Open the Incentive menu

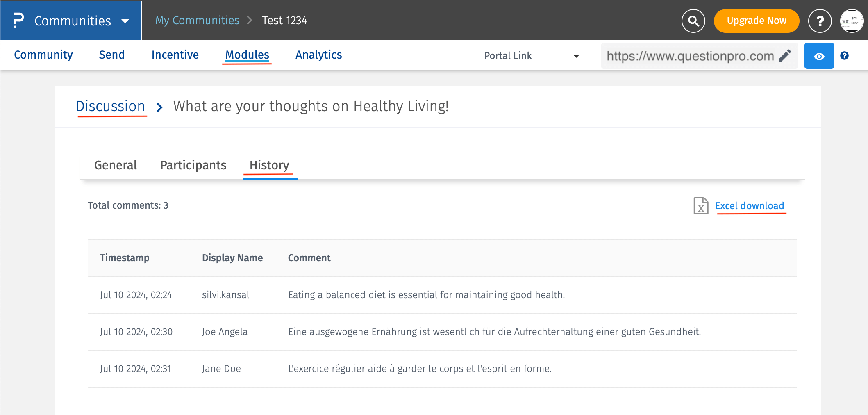[175, 55]
